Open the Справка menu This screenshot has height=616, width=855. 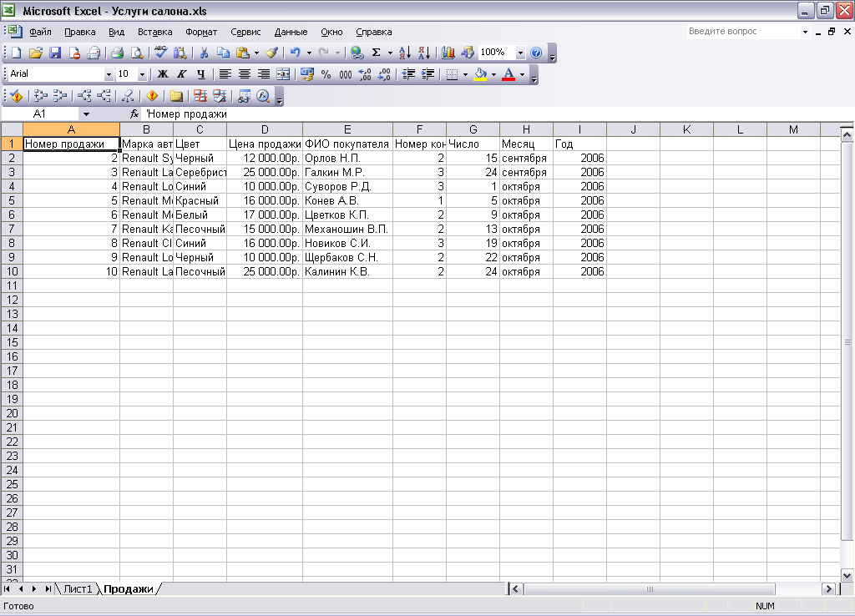pos(373,32)
